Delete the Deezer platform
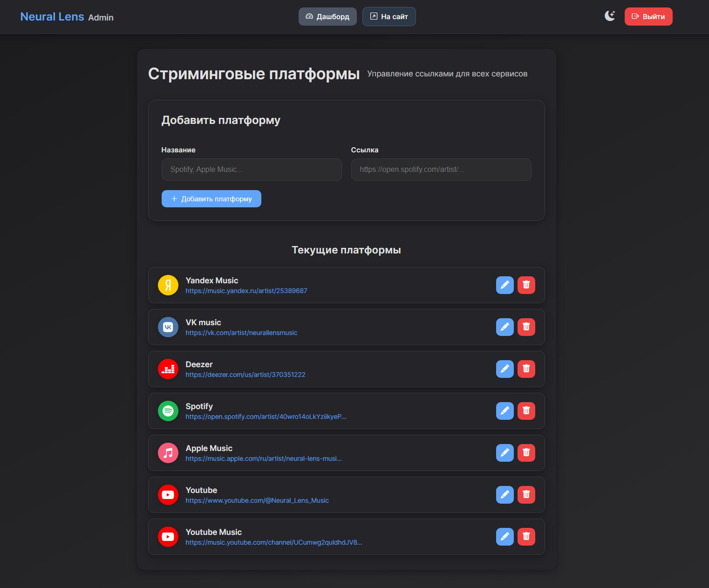Image resolution: width=709 pixels, height=588 pixels. [x=526, y=369]
